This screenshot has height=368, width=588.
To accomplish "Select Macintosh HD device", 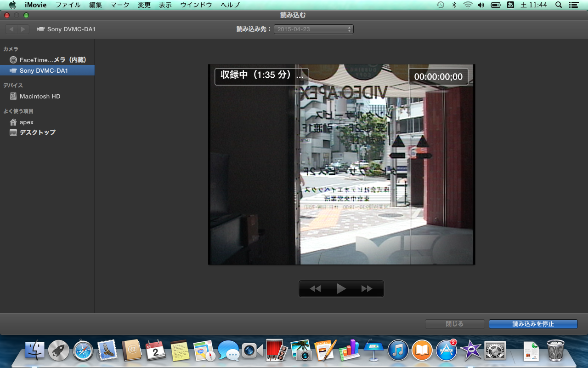I will click(x=47, y=96).
